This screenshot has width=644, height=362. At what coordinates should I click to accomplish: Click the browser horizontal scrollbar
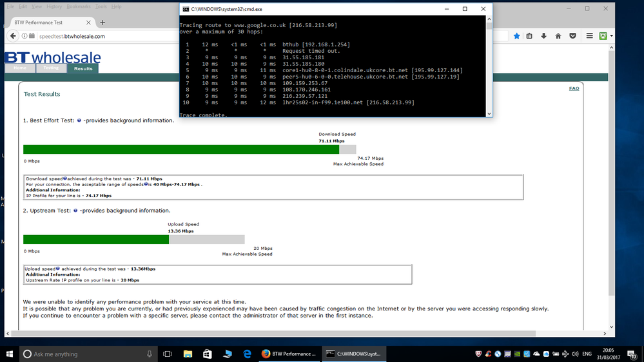pos(273,334)
